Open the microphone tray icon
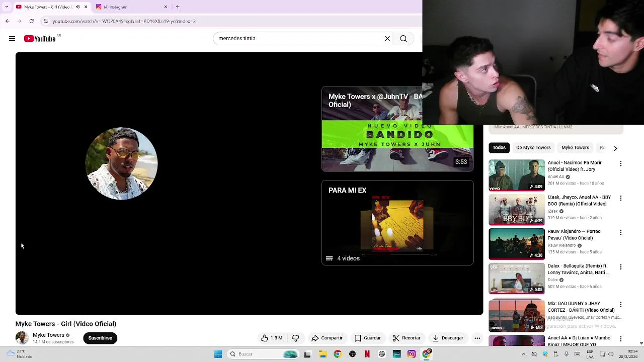Viewport: 644px width, 362px height. pos(567,354)
